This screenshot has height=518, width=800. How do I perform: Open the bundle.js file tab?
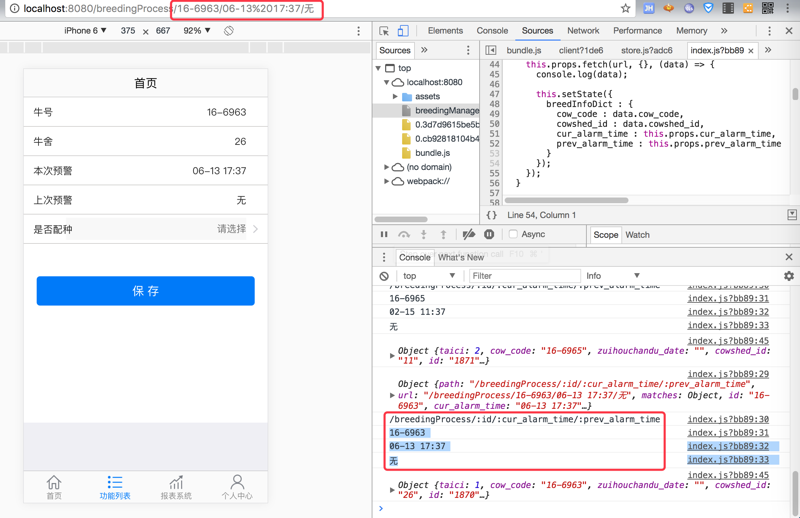(x=523, y=51)
